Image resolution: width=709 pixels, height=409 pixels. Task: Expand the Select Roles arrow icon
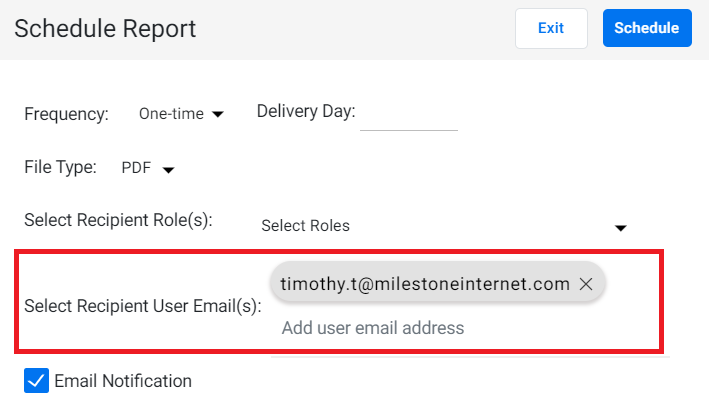tap(620, 228)
